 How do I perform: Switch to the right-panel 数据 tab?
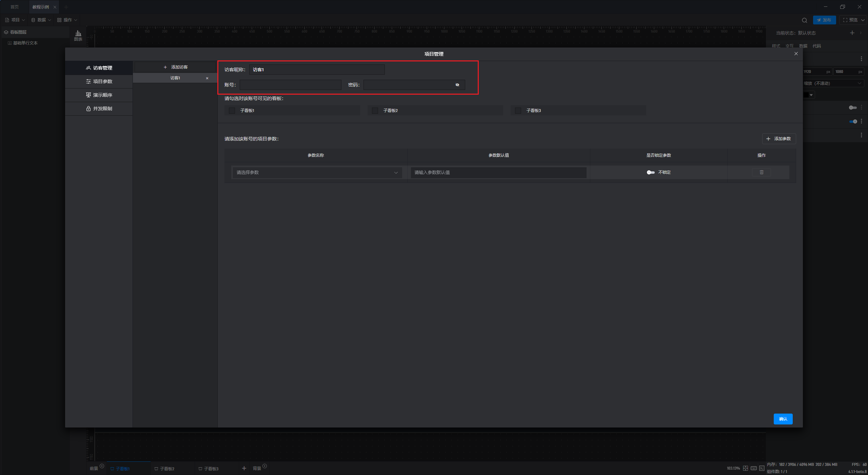803,46
